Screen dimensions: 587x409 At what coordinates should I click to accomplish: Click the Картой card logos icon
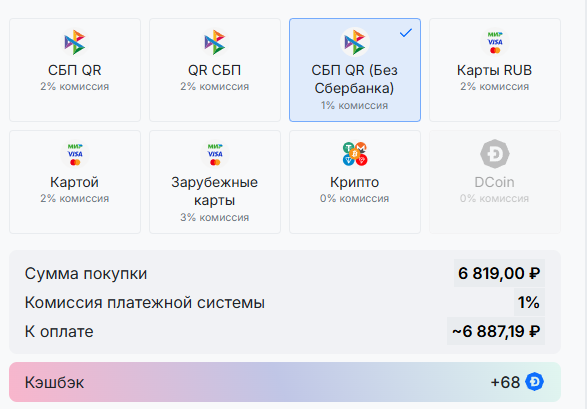pos(75,154)
